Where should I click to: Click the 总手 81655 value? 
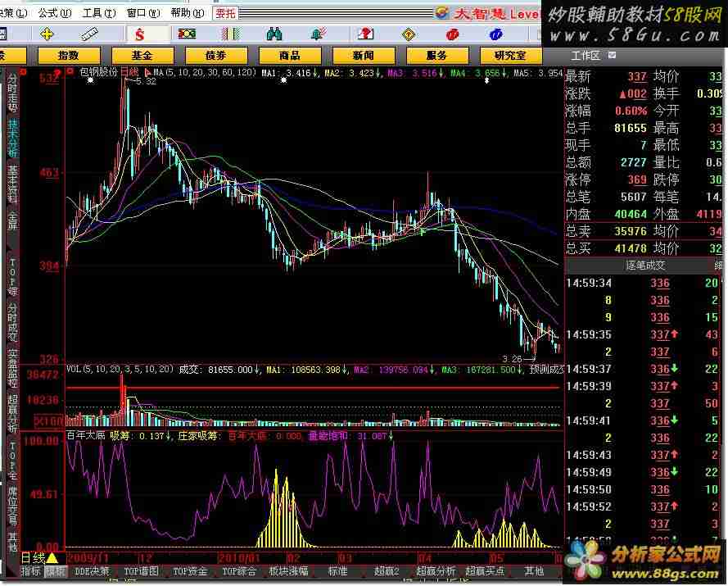(x=631, y=128)
